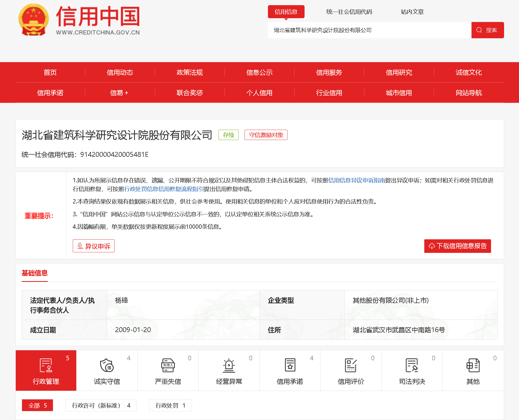Screen dimensions: 519x420
Task: Open 个人信用 menu item
Action: [259, 93]
